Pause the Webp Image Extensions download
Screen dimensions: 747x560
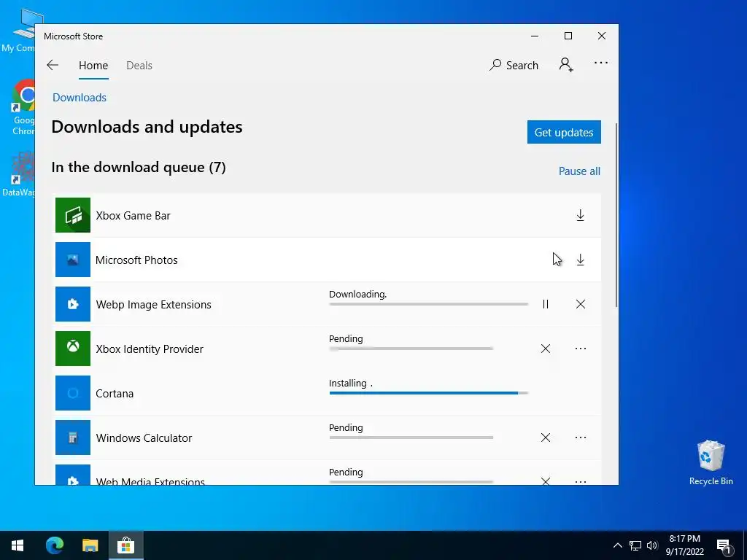[546, 304]
